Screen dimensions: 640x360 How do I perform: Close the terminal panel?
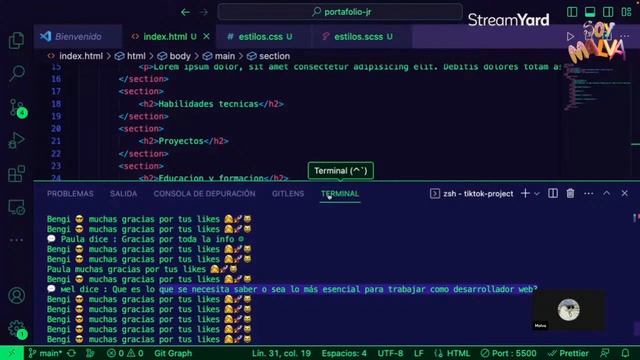click(624, 193)
